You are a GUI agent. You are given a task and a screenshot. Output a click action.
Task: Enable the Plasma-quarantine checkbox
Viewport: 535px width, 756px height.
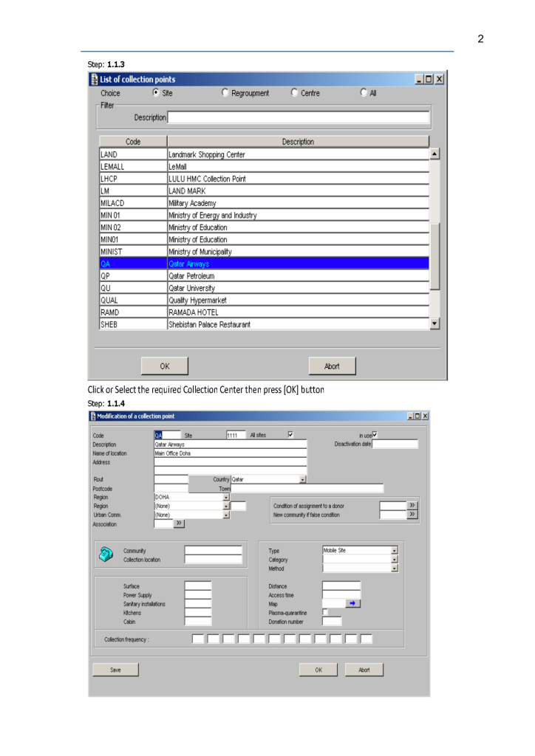tap(326, 612)
